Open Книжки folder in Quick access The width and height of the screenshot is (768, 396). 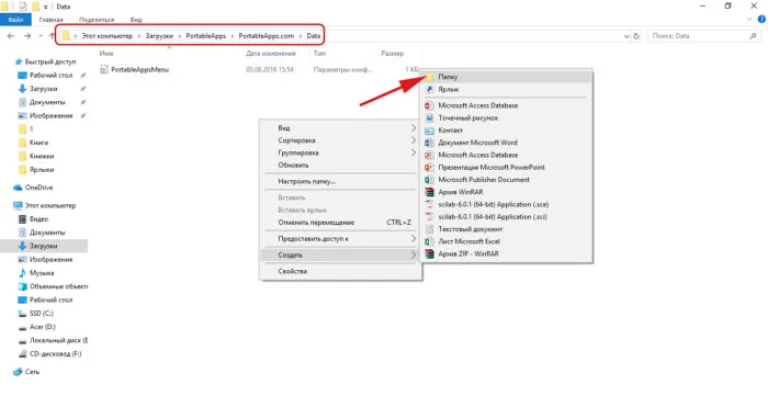click(36, 156)
